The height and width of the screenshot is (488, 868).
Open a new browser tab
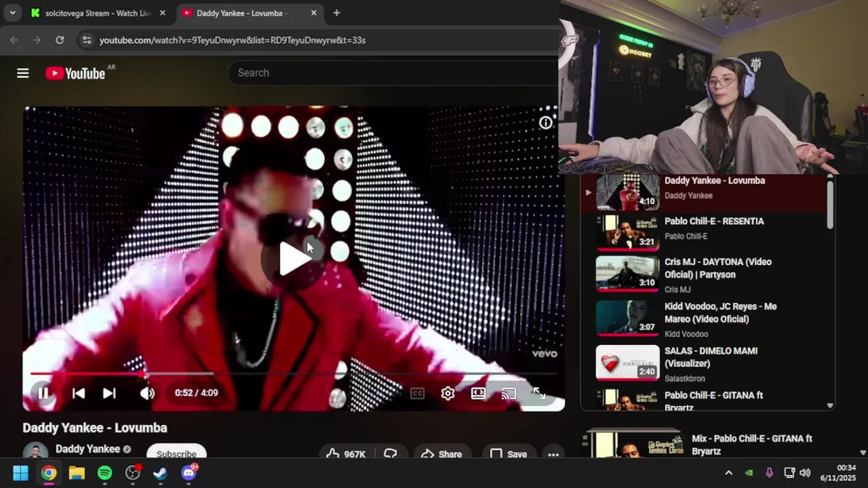(x=336, y=13)
